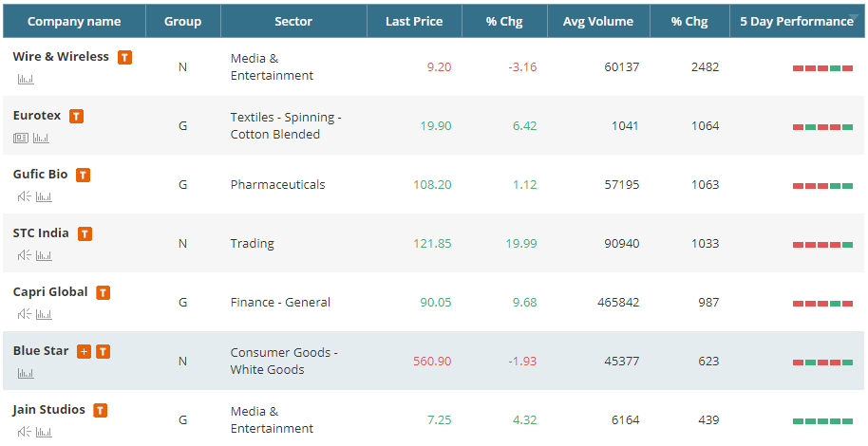868x446 pixels.
Task: Click the T badge beside STC India
Action: pos(85,233)
